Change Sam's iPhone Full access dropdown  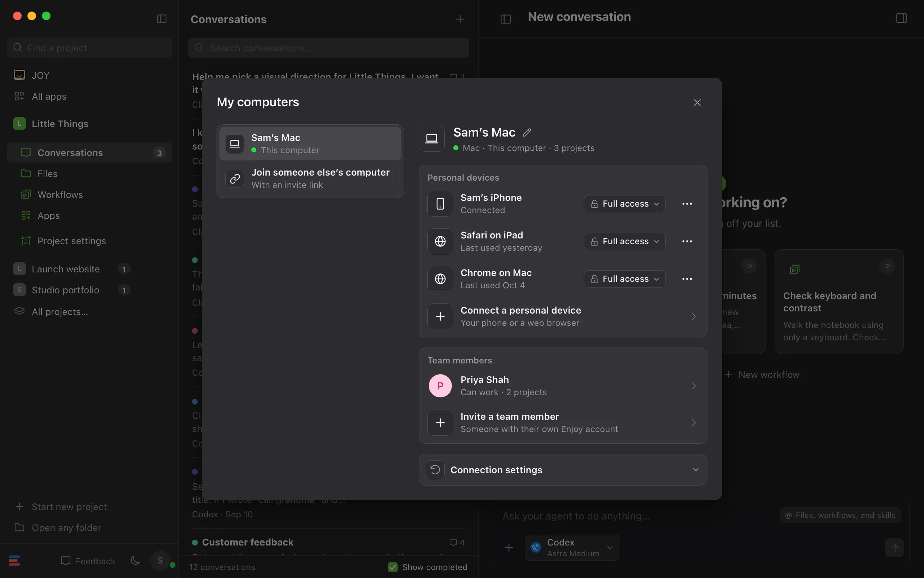[x=625, y=204]
